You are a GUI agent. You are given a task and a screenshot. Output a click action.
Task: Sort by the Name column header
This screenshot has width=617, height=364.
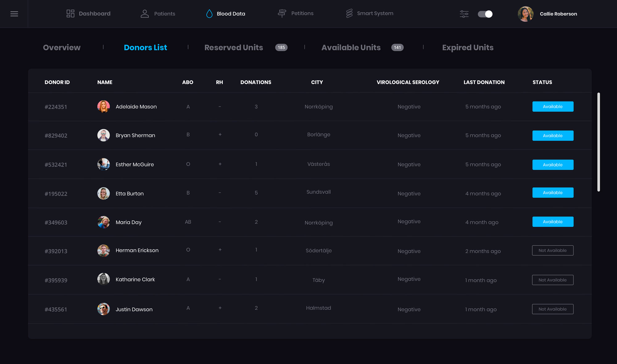(105, 82)
